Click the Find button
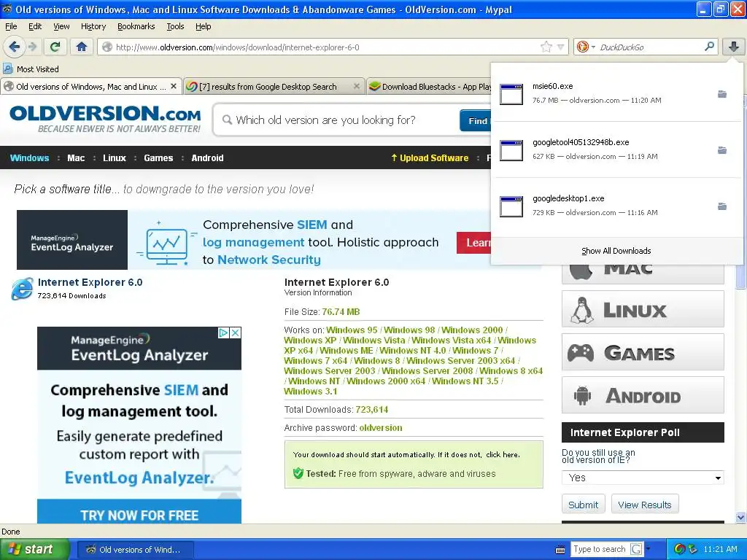 coord(477,120)
